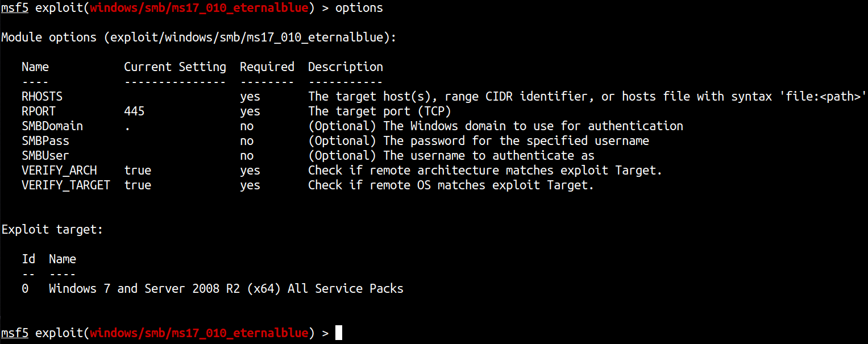Click Windows 7 and Server 2008 R2 target name
Viewport: 868px width, 344px height.
[x=226, y=289]
